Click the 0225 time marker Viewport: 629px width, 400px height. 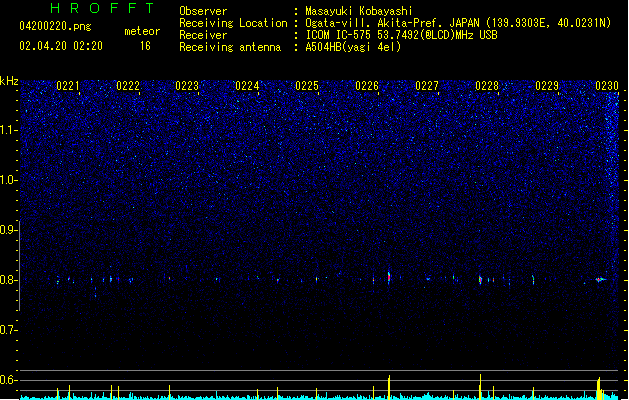(x=307, y=86)
